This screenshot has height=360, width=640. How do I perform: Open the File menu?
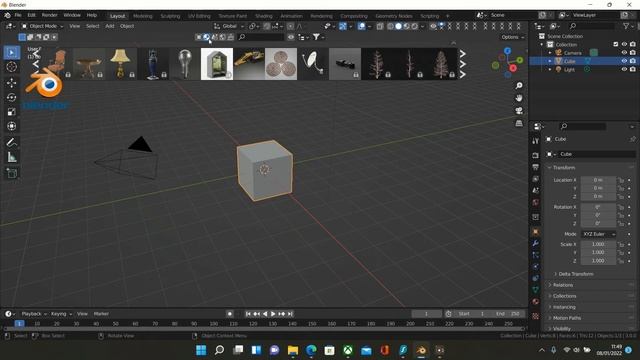point(18,15)
